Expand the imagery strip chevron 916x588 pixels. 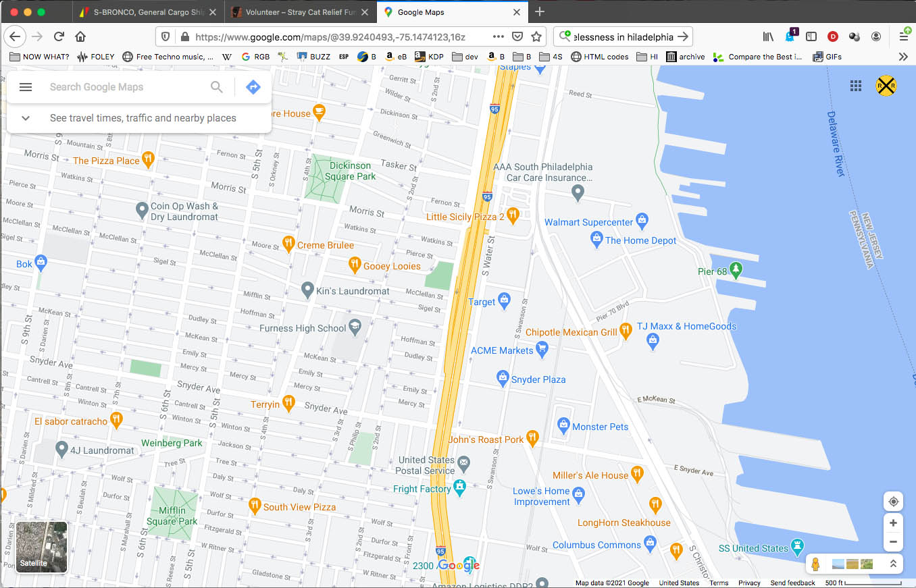coord(893,564)
